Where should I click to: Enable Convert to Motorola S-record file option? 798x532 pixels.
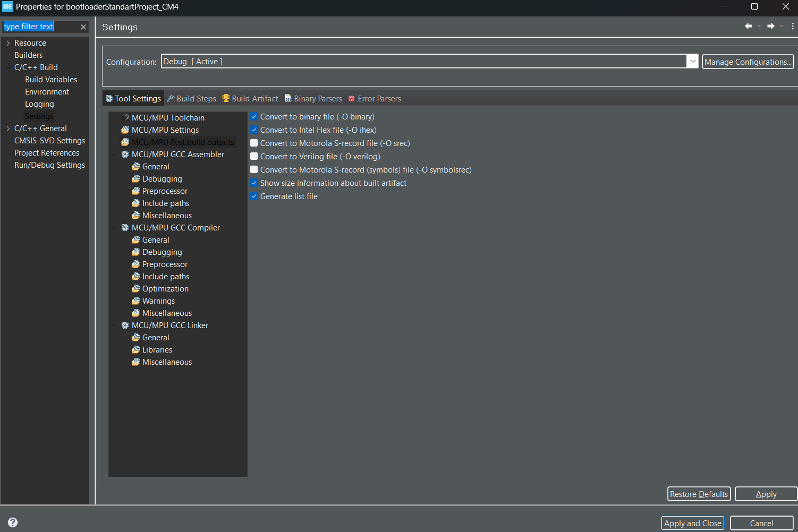[254, 143]
